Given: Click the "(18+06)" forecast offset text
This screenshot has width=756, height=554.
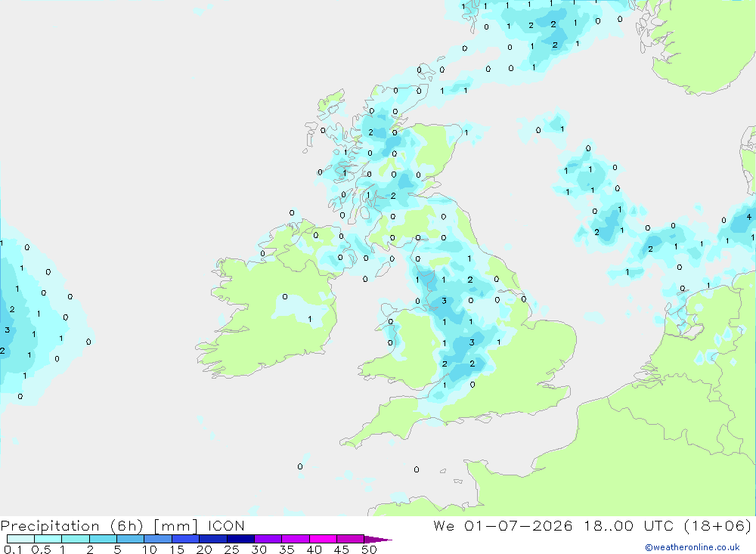Looking at the screenshot, I should pos(717,526).
